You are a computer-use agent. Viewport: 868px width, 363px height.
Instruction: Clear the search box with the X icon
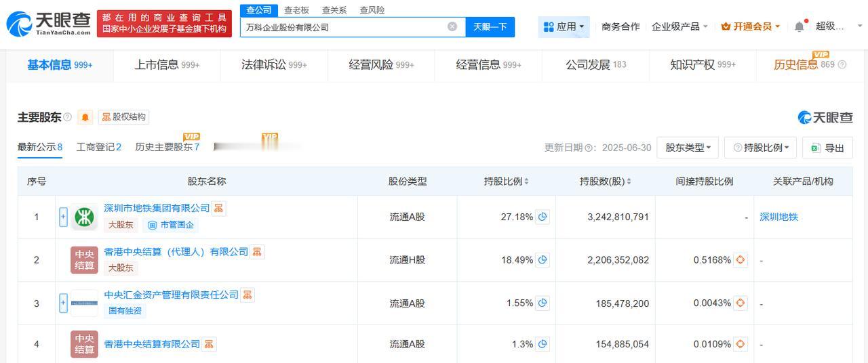(452, 26)
